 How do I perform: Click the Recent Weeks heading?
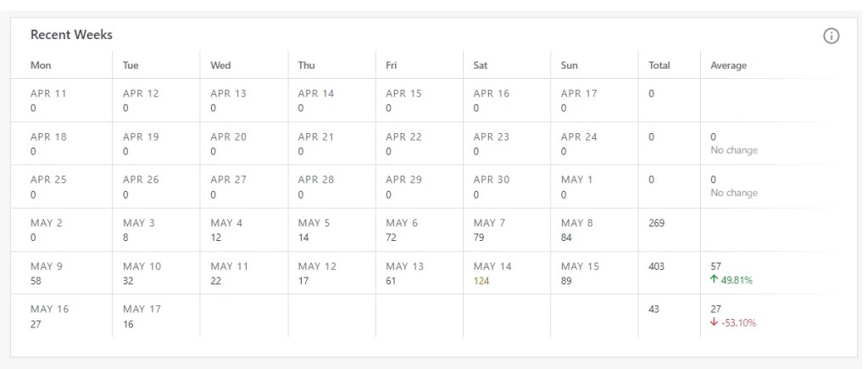tap(71, 35)
